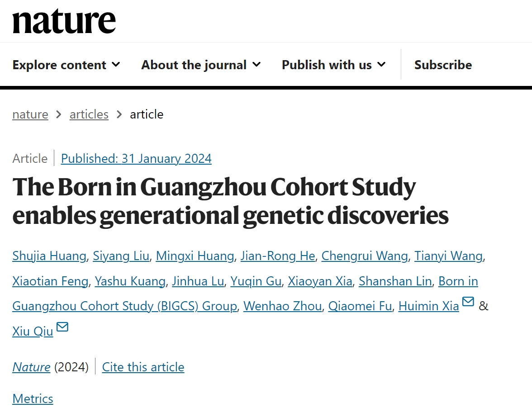This screenshot has height=417, width=532.
Task: Click the Published: 31 January 2024 link
Action: (x=136, y=158)
